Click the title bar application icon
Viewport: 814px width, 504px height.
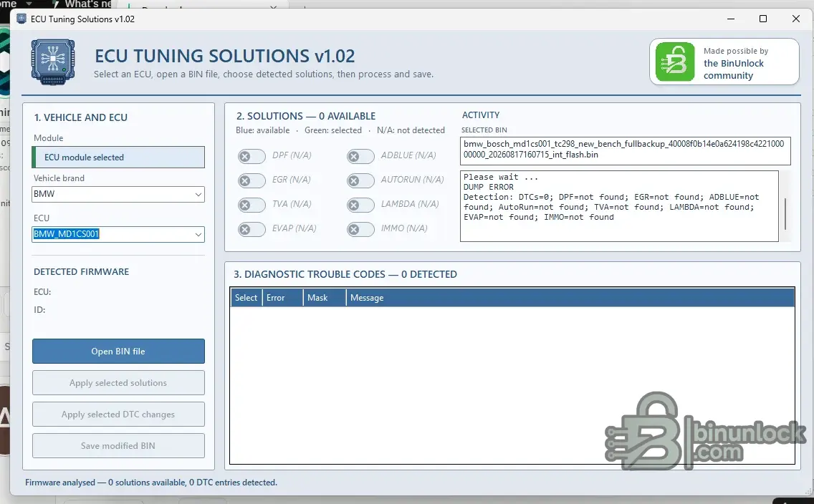coord(21,19)
